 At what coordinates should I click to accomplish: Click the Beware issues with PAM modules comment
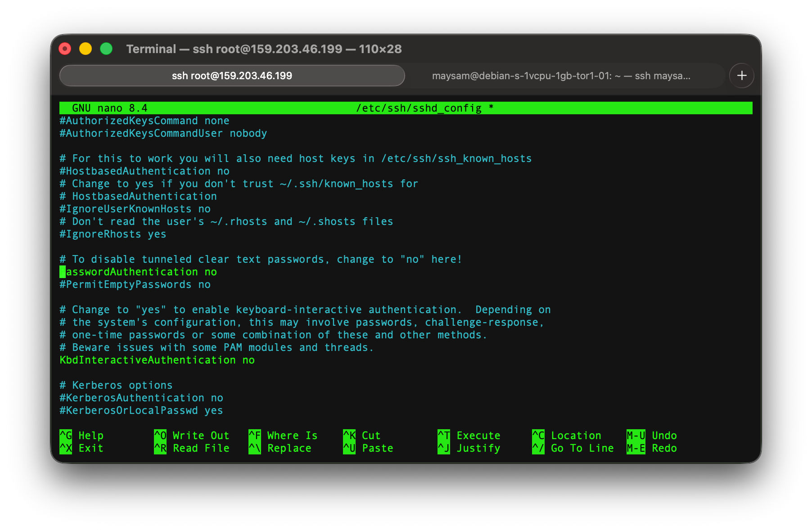tap(217, 347)
